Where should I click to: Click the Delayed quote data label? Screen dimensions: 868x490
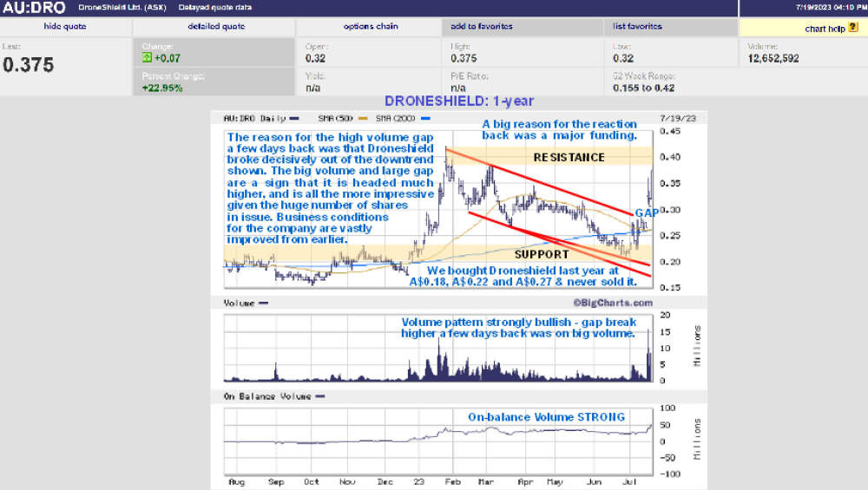point(214,8)
